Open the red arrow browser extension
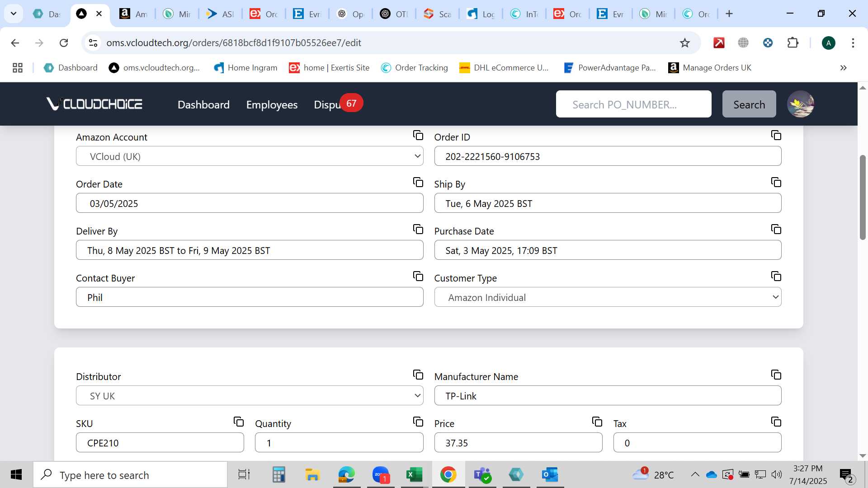This screenshot has height=488, width=868. point(719,43)
